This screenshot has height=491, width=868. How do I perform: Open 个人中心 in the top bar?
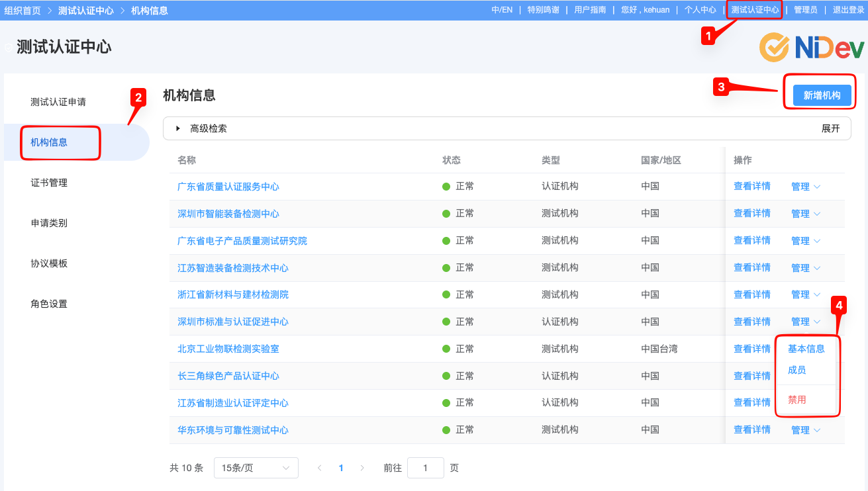click(x=700, y=10)
